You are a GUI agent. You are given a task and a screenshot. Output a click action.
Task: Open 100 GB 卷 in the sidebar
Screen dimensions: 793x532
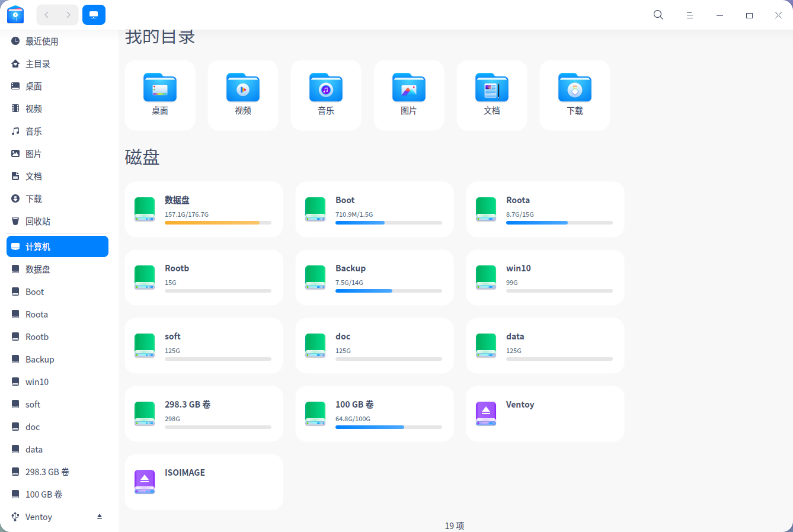57,495
